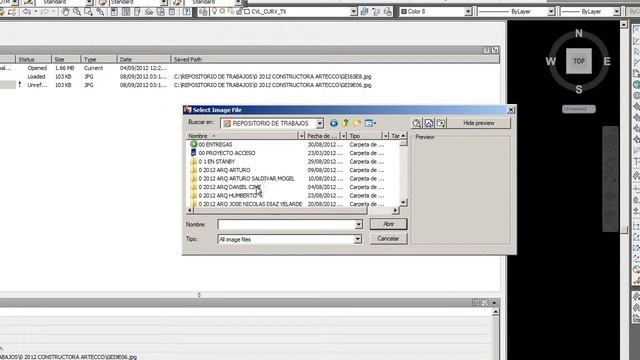The image size is (640, 360).
Task: Open the Fecha de column filter arrow
Action: (x=343, y=136)
